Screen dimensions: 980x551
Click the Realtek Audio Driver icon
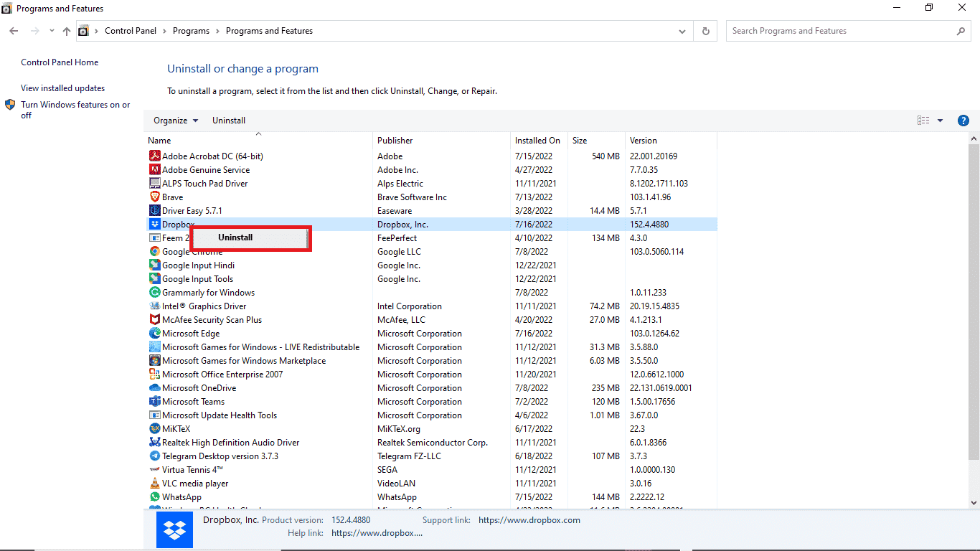coord(154,442)
